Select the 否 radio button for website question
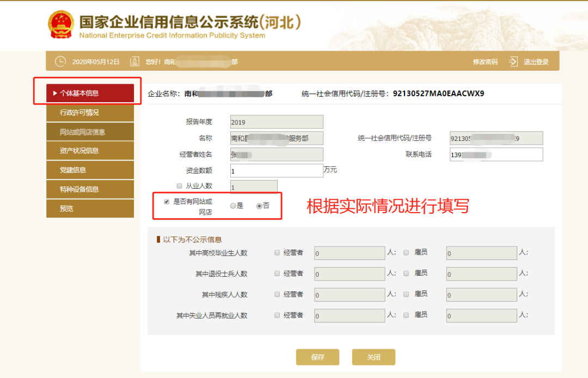This screenshot has height=378, width=588. tap(258, 206)
